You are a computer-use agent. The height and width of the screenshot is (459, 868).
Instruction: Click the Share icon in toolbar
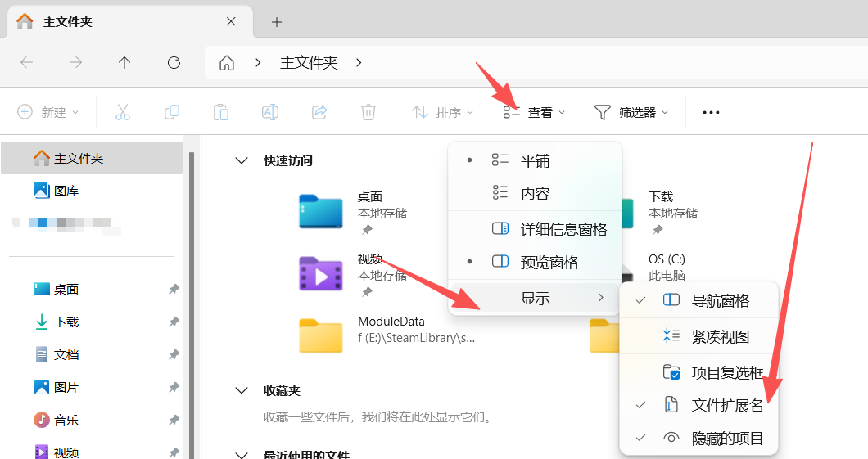pyautogui.click(x=319, y=112)
